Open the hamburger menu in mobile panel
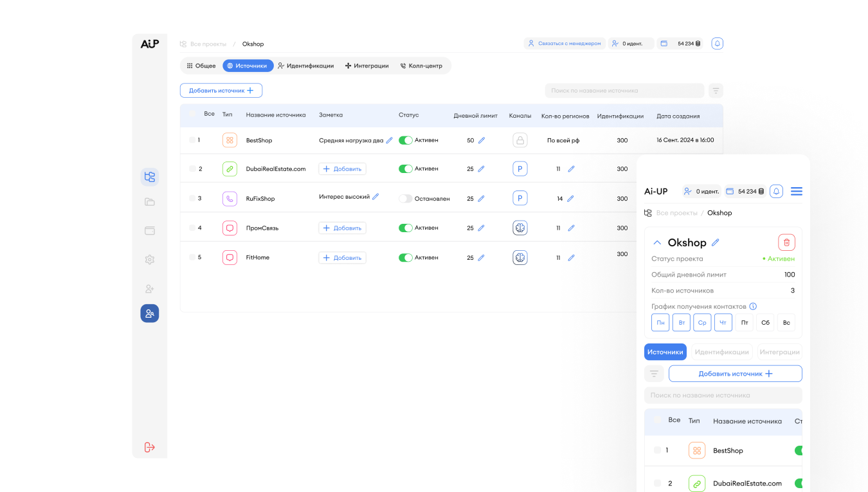The height and width of the screenshot is (492, 868). coord(796,191)
